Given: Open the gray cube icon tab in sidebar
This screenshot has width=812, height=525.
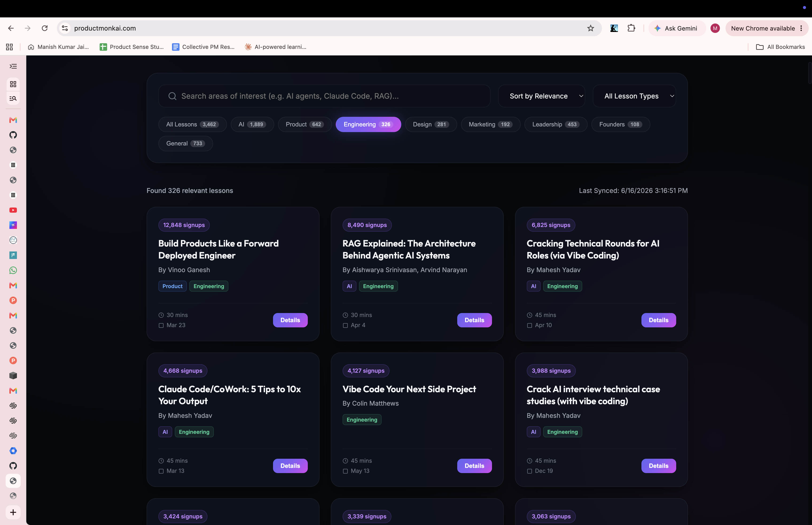Looking at the screenshot, I should tap(13, 375).
